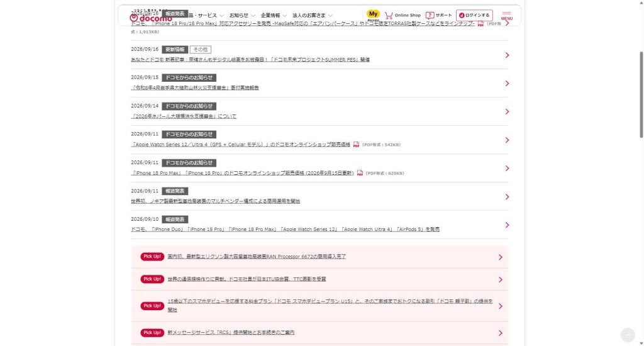Open 令和8年4月岩手県大槌町山林火災支援募金 report link
Image resolution: width=644 pixels, height=346 pixels.
point(195,88)
